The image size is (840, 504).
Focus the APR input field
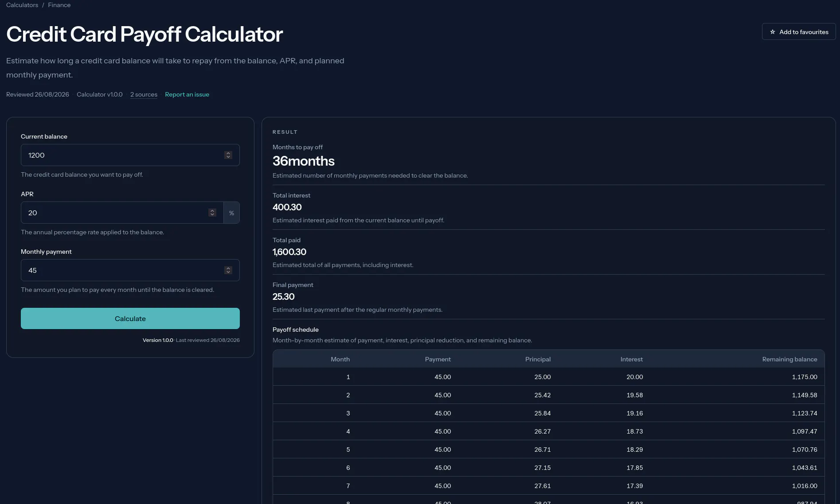coord(122,213)
